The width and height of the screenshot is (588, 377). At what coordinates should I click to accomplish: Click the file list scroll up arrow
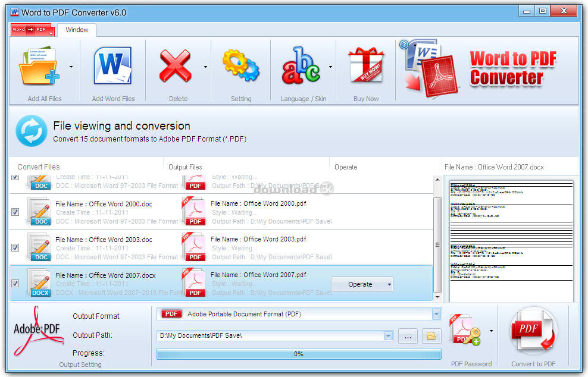(437, 180)
